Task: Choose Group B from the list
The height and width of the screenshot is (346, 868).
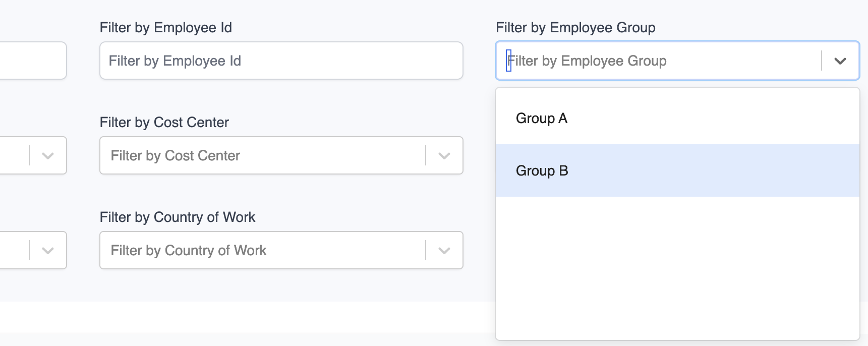Action: (x=542, y=171)
